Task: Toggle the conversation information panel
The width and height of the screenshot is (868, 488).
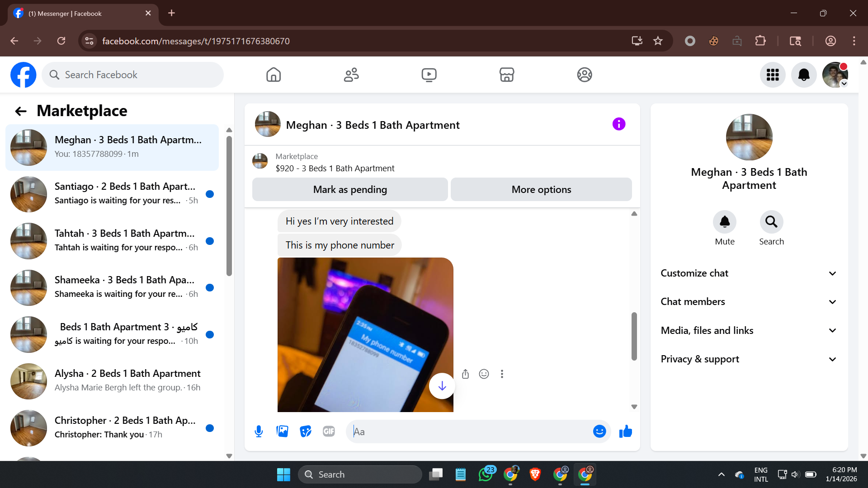Action: [x=618, y=124]
